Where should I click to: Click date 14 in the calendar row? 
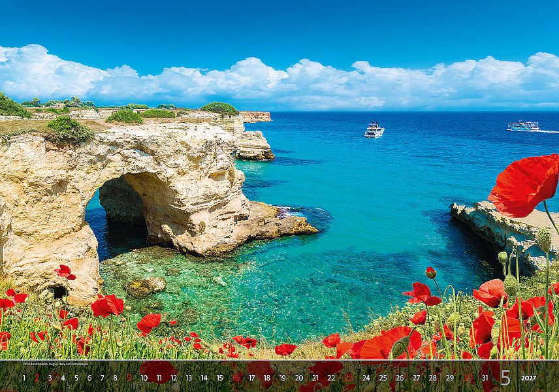(204, 378)
